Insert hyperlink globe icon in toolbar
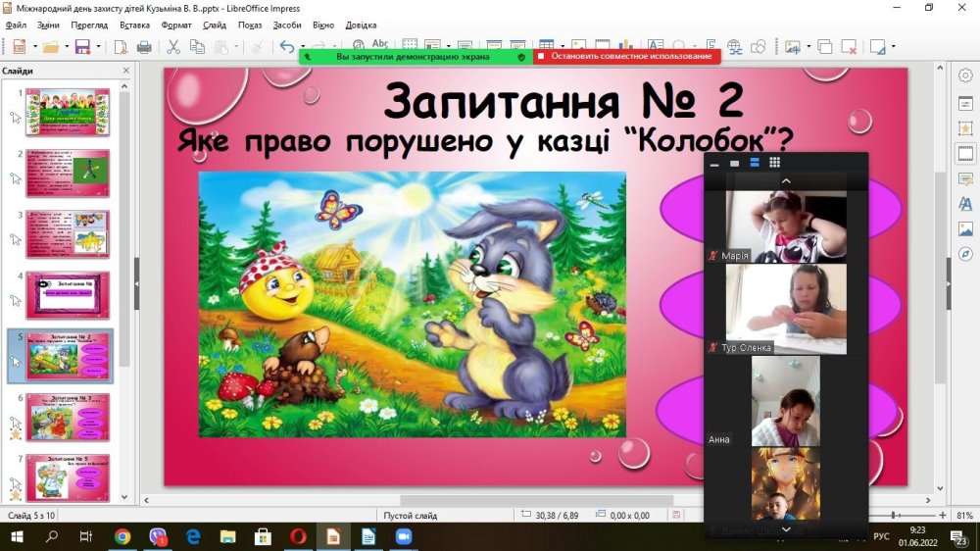This screenshot has height=551, width=980. pos(734,47)
